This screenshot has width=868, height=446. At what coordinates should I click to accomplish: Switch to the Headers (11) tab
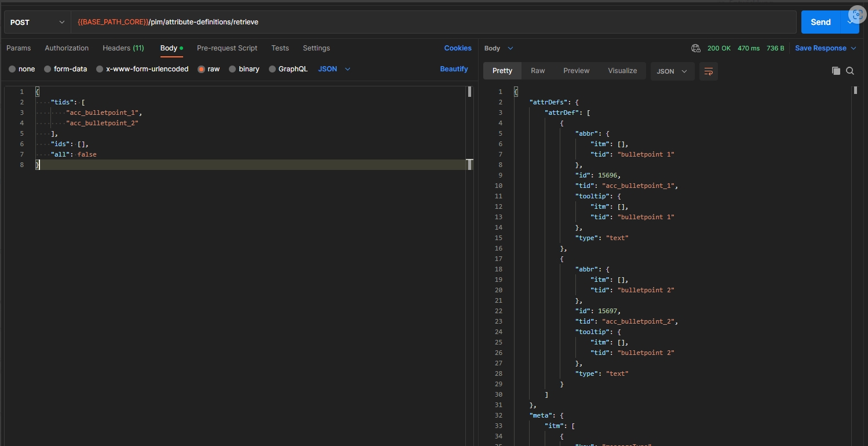click(x=123, y=48)
